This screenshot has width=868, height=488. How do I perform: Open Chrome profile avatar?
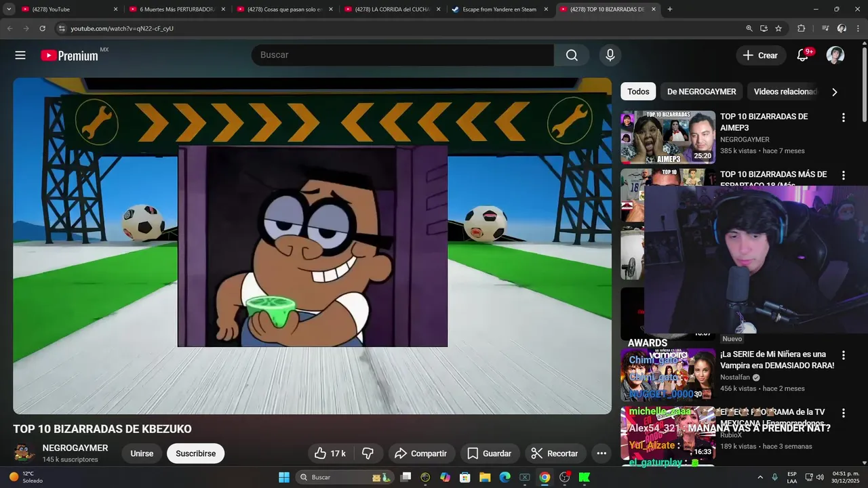[842, 28]
